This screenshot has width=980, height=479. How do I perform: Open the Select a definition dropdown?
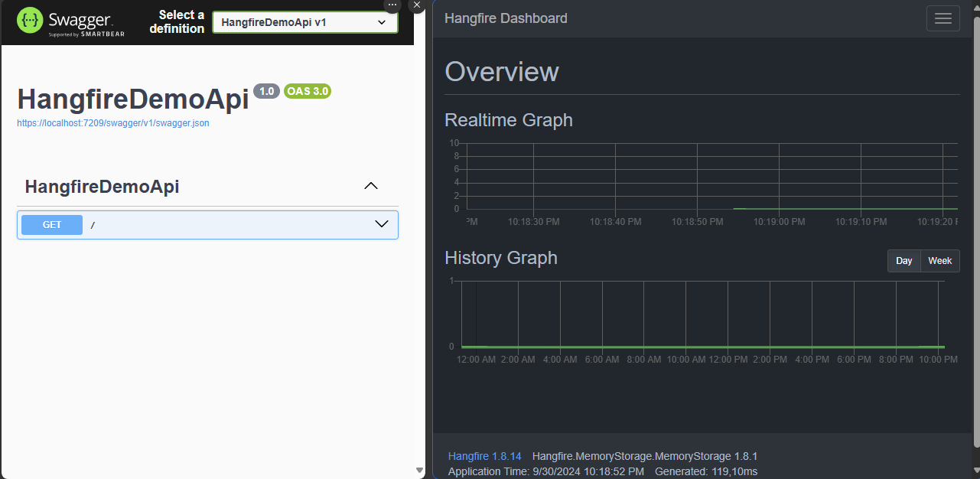pos(304,22)
